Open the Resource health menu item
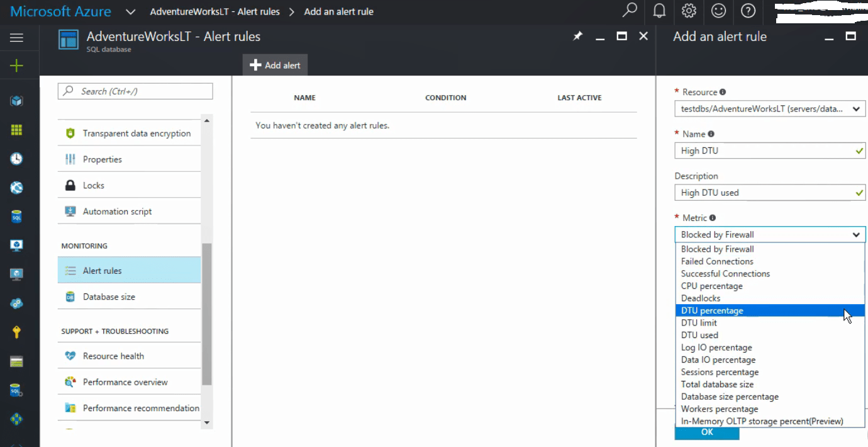The width and height of the screenshot is (868, 447). pos(130,356)
